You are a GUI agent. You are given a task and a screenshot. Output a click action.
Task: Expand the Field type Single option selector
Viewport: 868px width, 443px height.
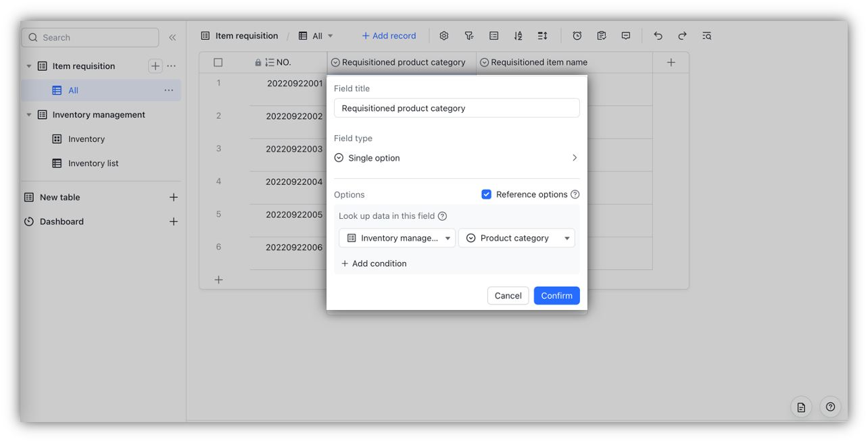pos(456,157)
